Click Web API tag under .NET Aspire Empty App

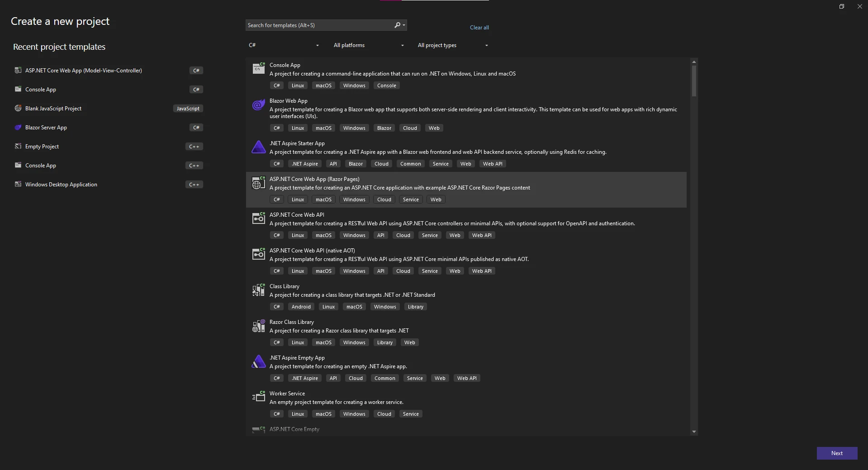(466, 378)
